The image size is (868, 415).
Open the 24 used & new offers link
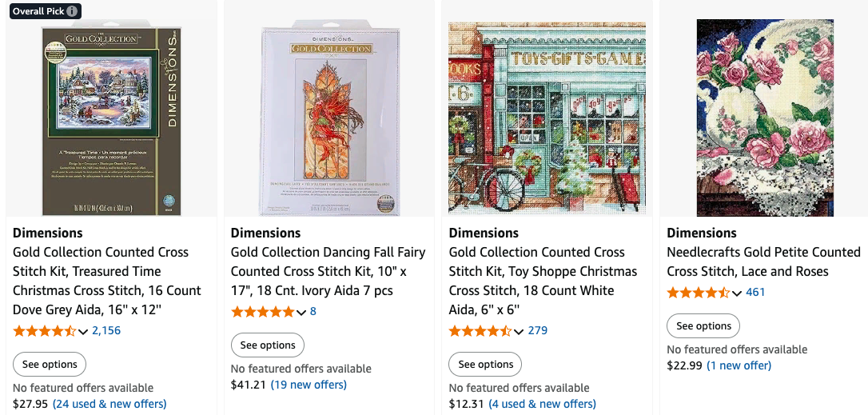point(109,404)
